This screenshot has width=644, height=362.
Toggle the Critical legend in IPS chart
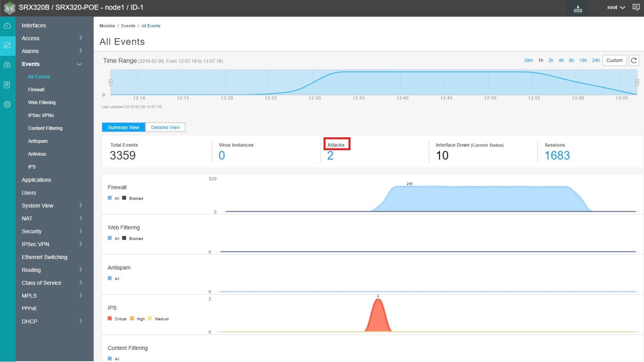pyautogui.click(x=119, y=319)
